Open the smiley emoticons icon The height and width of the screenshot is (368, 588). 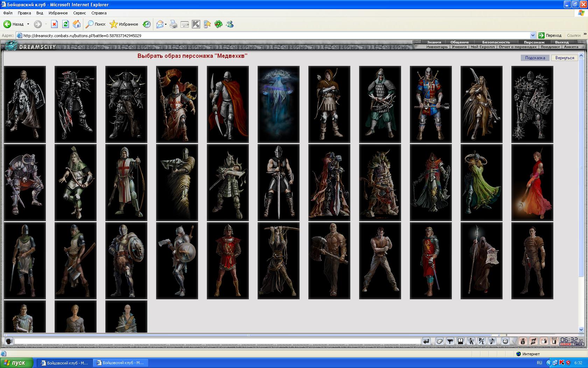[x=505, y=341]
